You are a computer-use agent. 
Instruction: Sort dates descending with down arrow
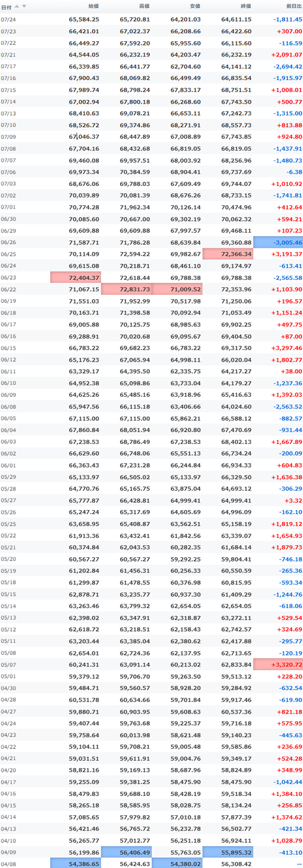24,6
